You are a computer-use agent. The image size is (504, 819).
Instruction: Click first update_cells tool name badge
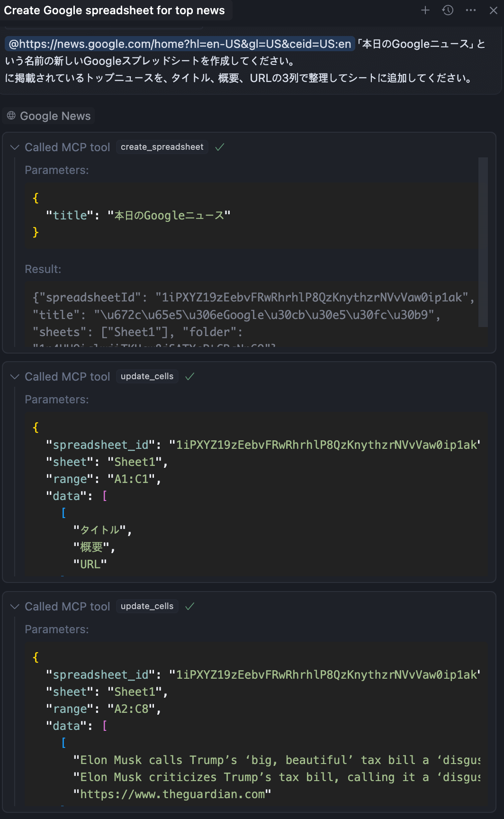(147, 376)
